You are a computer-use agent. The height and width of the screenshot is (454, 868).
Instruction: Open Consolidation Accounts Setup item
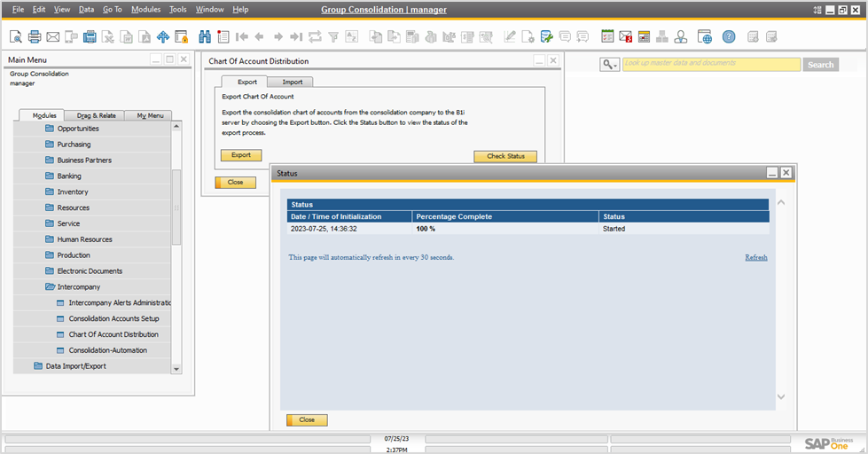point(113,319)
